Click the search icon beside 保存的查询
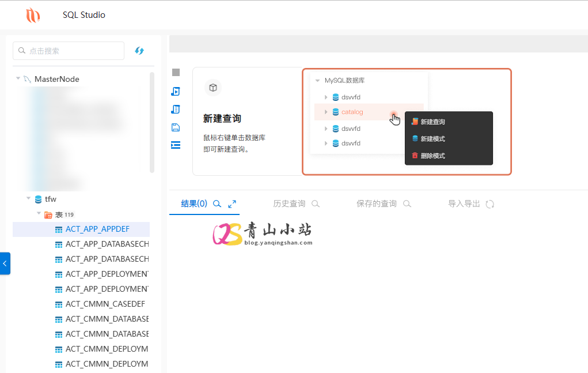This screenshot has height=373, width=588. coord(407,204)
